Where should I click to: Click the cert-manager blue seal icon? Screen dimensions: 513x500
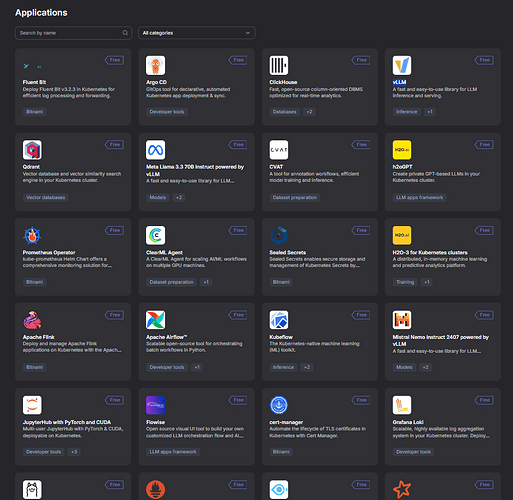click(279, 405)
